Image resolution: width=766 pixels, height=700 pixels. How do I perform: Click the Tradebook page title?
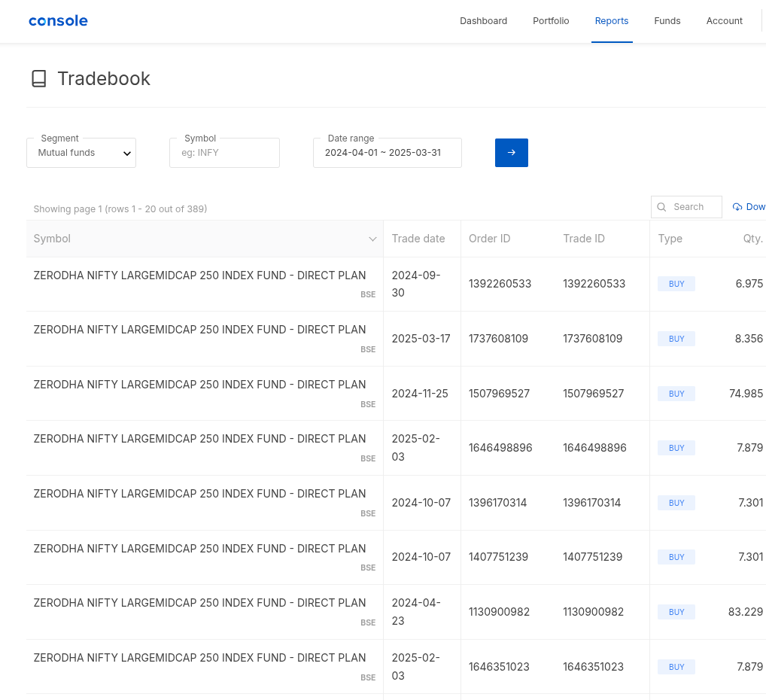tap(104, 79)
